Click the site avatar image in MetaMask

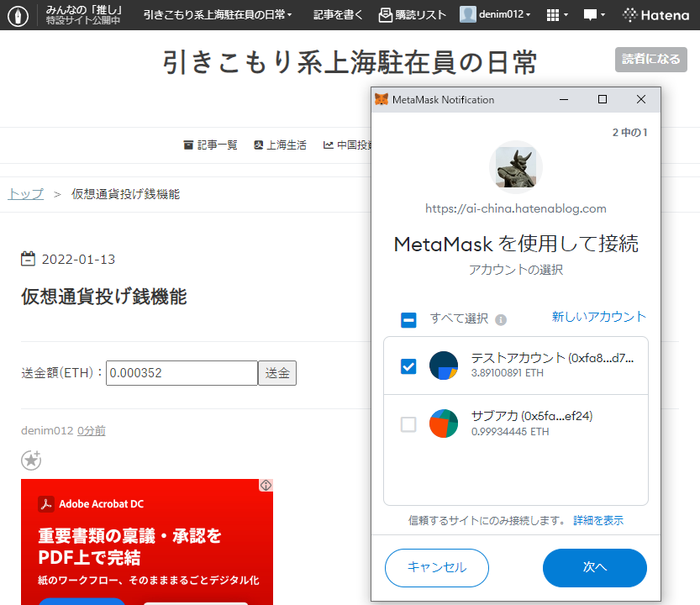(x=516, y=167)
